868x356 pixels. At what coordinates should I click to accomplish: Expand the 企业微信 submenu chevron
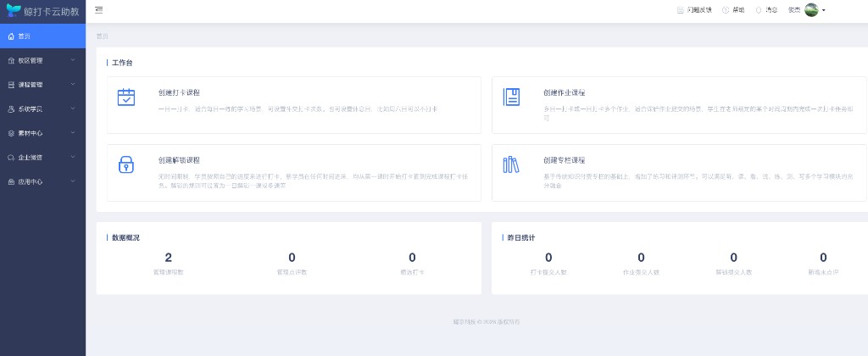click(x=73, y=157)
